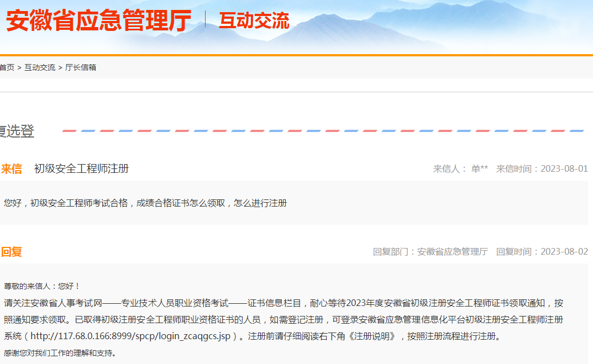Go to 首页 in the breadcrumb
This screenshot has width=593, height=364.
(7, 67)
